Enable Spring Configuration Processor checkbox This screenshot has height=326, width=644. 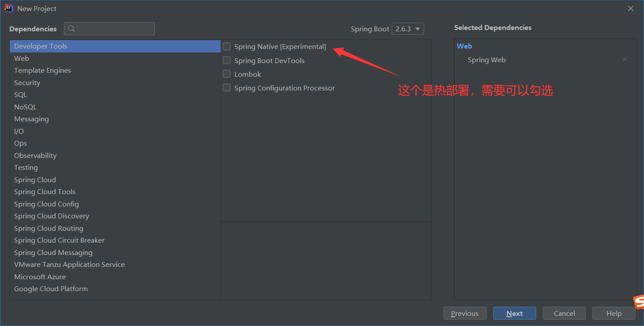[x=226, y=87]
